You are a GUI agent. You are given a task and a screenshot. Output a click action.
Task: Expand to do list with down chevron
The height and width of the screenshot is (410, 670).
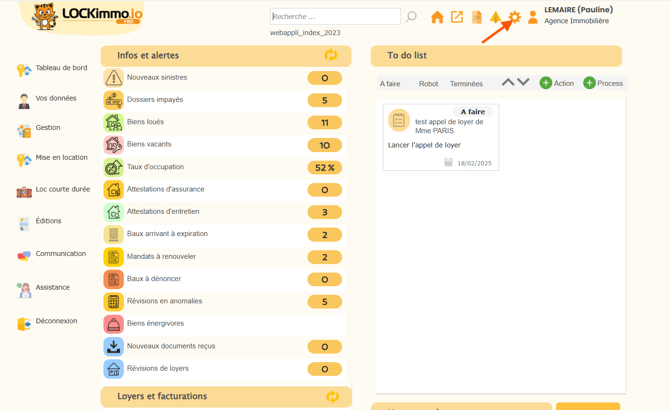(523, 83)
